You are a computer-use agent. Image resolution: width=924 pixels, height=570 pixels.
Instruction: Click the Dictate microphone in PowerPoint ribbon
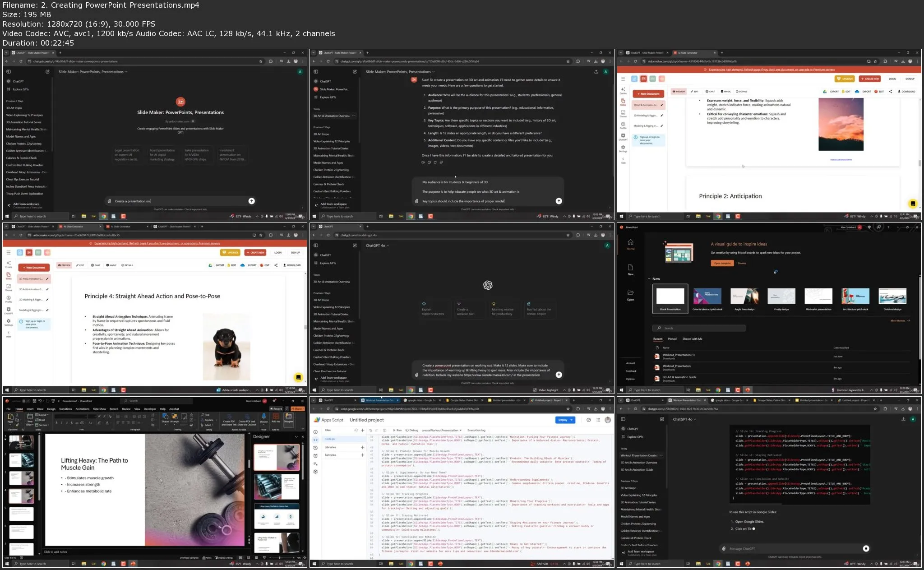click(264, 418)
